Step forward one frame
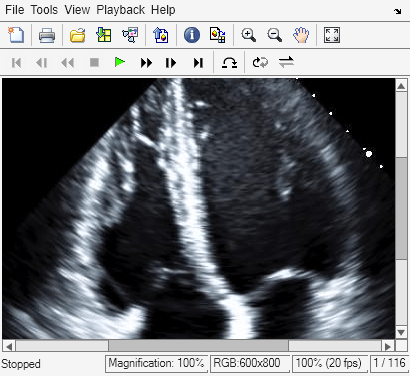Viewport: 410px width, 376px height. coord(171,62)
